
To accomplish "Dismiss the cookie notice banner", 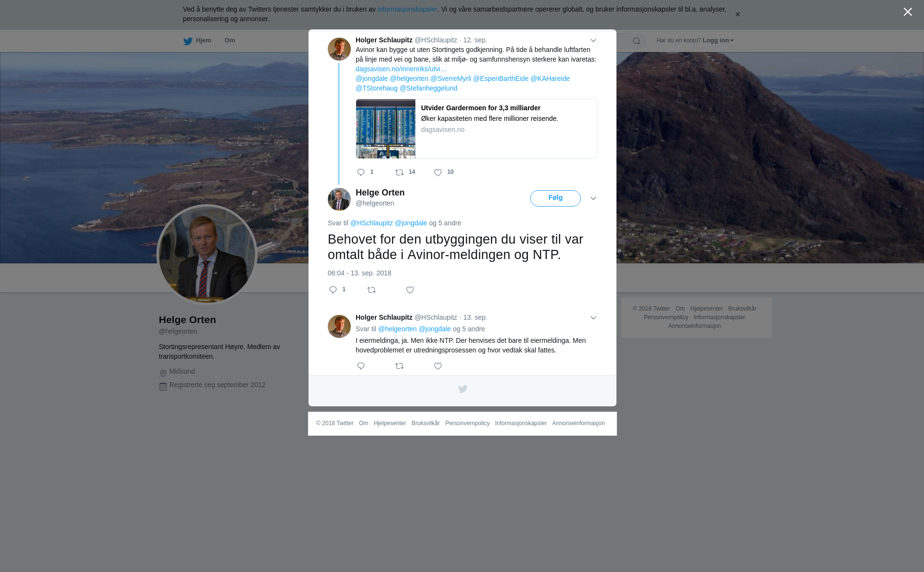I will pos(737,14).
